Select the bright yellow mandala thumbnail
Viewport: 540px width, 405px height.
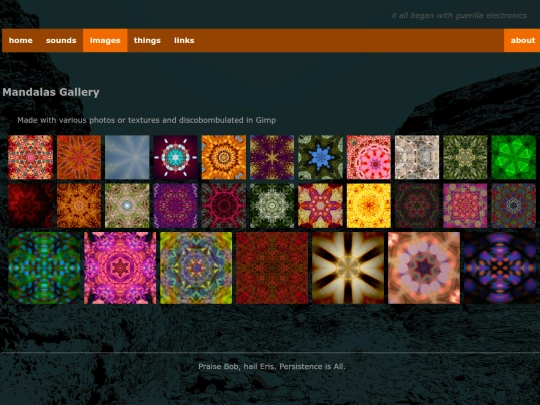(x=369, y=206)
